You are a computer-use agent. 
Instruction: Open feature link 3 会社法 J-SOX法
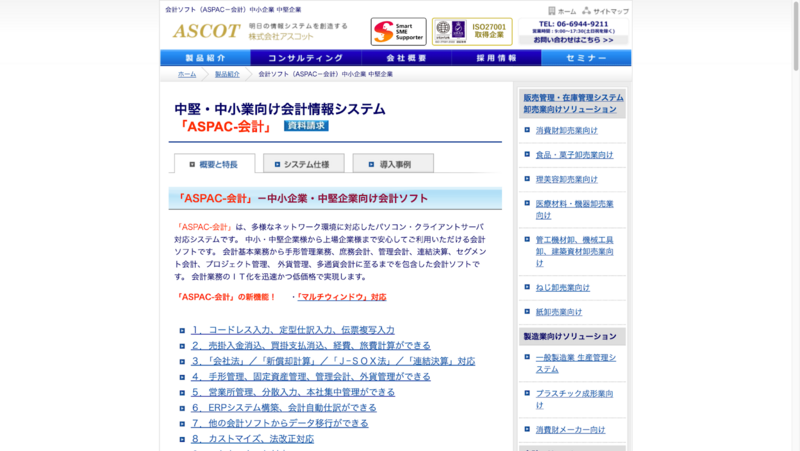(x=333, y=361)
